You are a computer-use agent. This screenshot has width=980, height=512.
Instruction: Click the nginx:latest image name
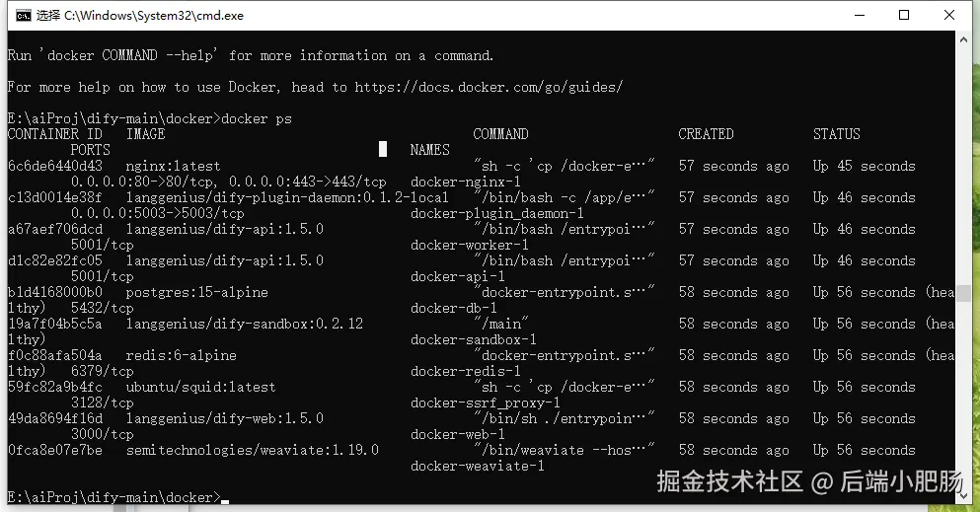(x=174, y=167)
